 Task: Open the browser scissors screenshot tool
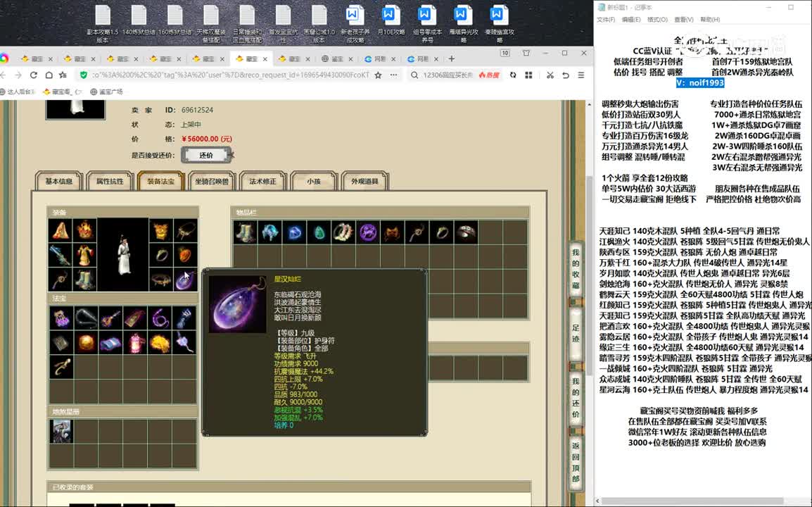tap(550, 75)
